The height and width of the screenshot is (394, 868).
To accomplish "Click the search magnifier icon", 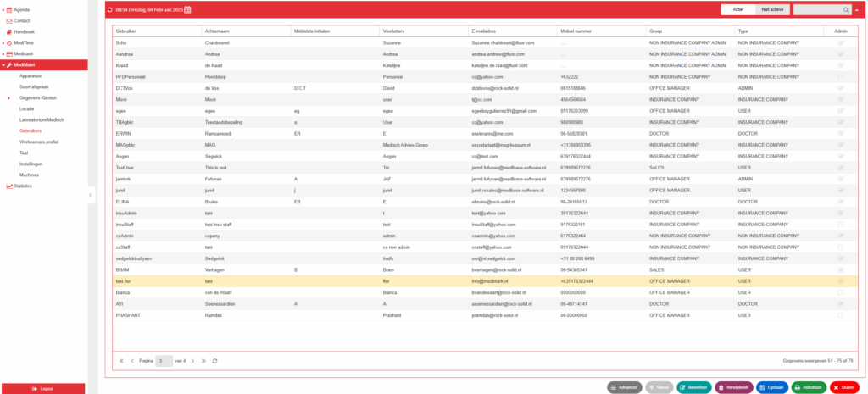I will (x=845, y=9).
